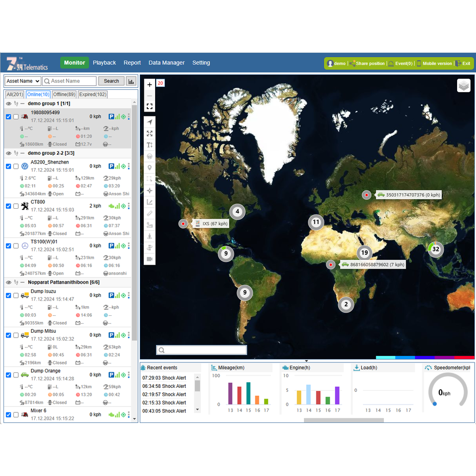476x476 pixels.
Task: Open the route planning tool icon
Action: tap(149, 225)
